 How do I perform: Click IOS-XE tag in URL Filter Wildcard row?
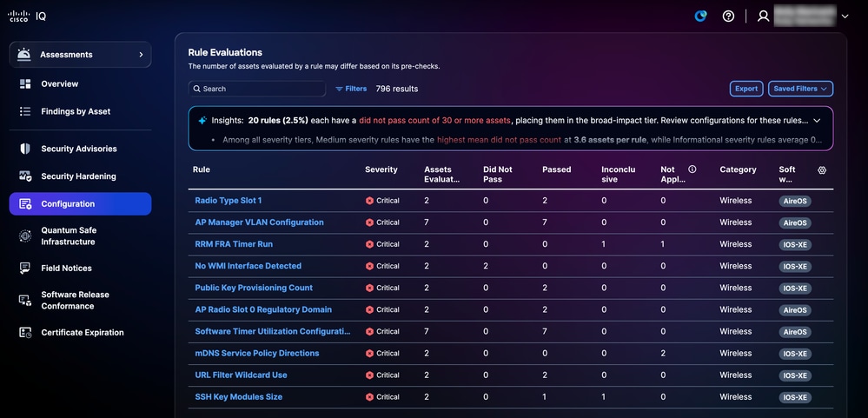coord(795,375)
